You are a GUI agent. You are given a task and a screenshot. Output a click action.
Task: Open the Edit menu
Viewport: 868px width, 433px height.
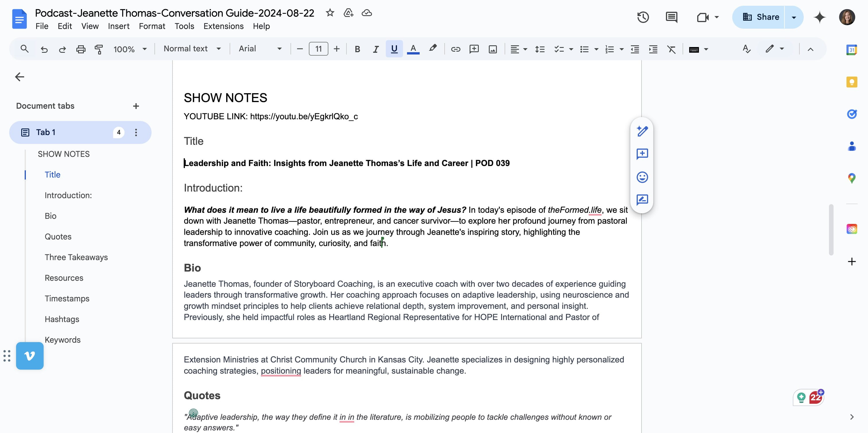[65, 26]
